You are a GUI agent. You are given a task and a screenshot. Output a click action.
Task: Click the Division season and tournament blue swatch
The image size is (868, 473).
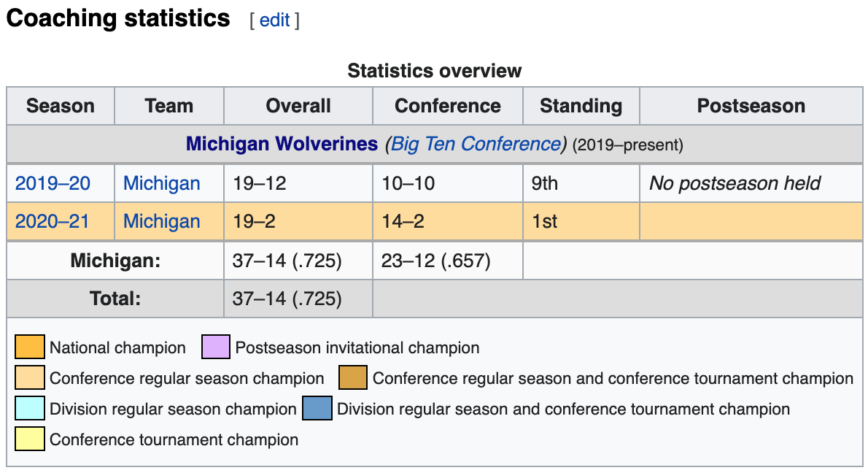click(x=317, y=409)
